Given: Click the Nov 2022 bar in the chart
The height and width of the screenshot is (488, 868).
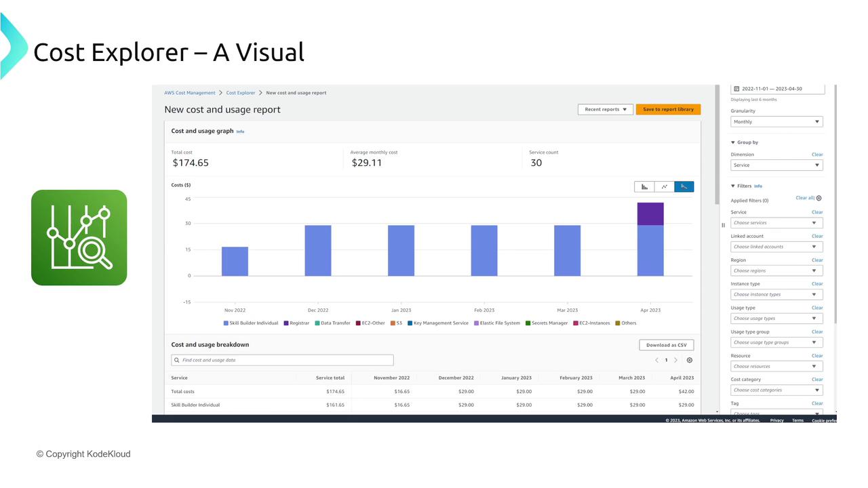Looking at the screenshot, I should pyautogui.click(x=235, y=261).
